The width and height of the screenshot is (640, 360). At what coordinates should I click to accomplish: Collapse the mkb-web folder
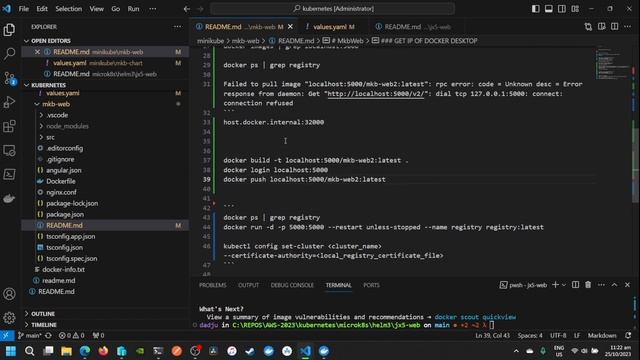[37, 104]
